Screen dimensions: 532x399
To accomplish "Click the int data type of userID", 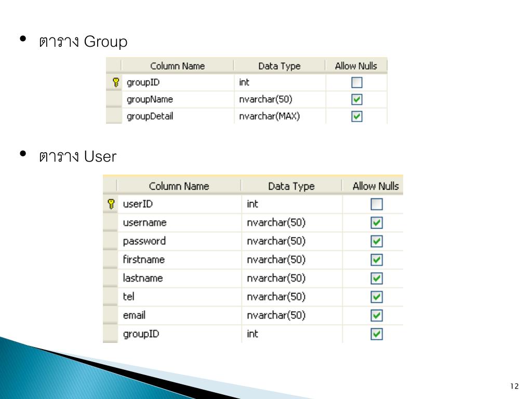I will pos(292,204).
